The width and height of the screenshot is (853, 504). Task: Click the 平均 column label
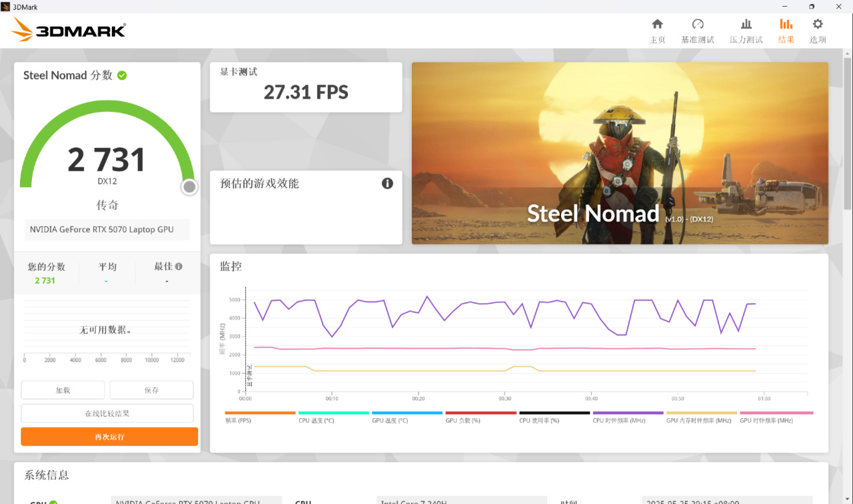(x=107, y=267)
